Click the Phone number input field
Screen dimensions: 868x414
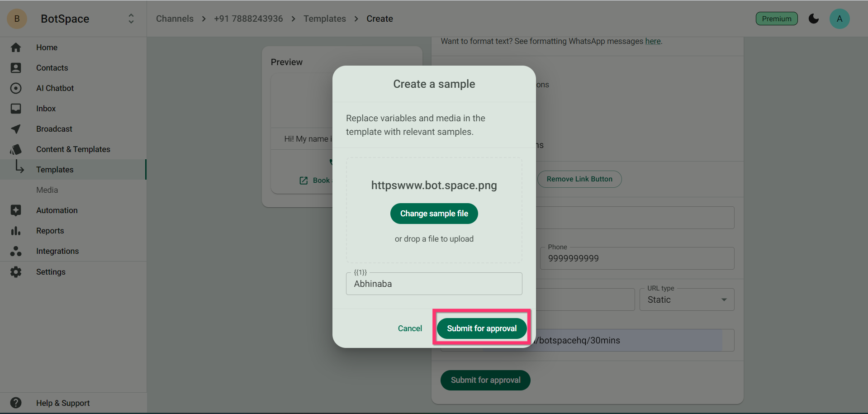[637, 258]
